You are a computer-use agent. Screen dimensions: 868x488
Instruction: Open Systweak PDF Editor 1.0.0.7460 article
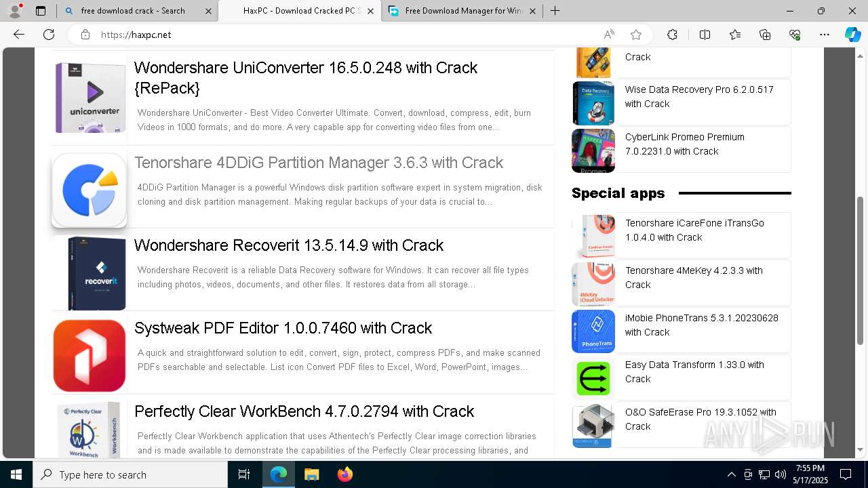click(283, 328)
